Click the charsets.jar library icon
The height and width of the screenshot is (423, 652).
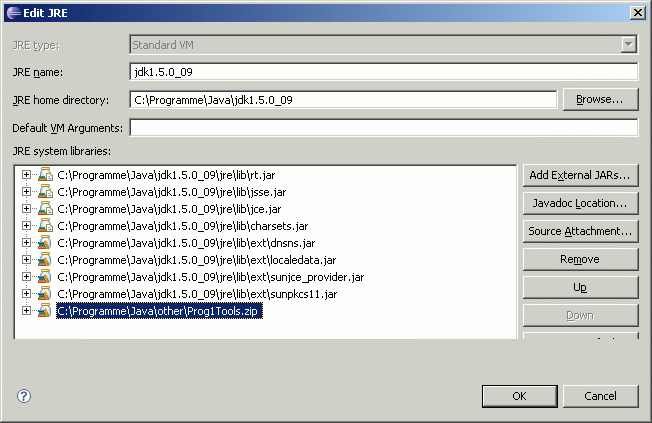(x=44, y=226)
